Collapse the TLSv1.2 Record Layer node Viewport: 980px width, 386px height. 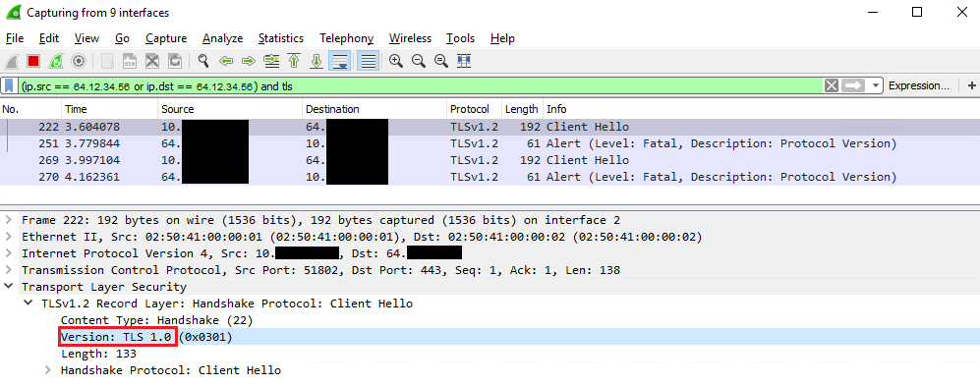point(29,303)
